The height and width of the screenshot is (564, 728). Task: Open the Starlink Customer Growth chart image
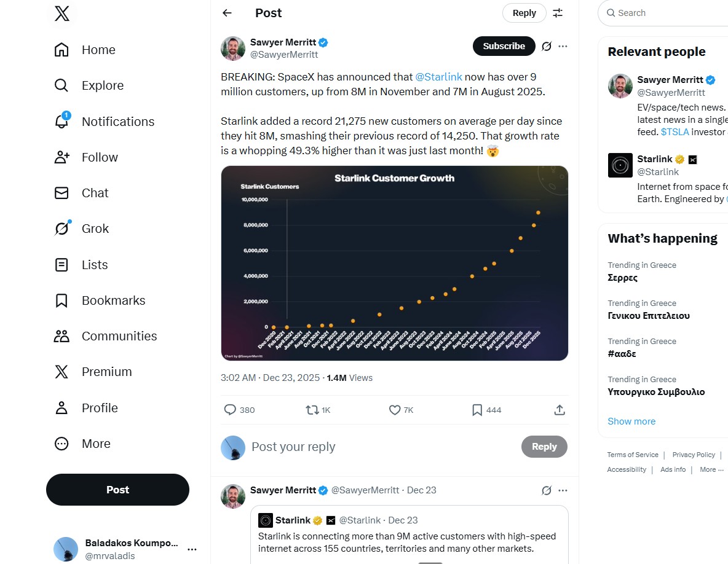(x=394, y=263)
